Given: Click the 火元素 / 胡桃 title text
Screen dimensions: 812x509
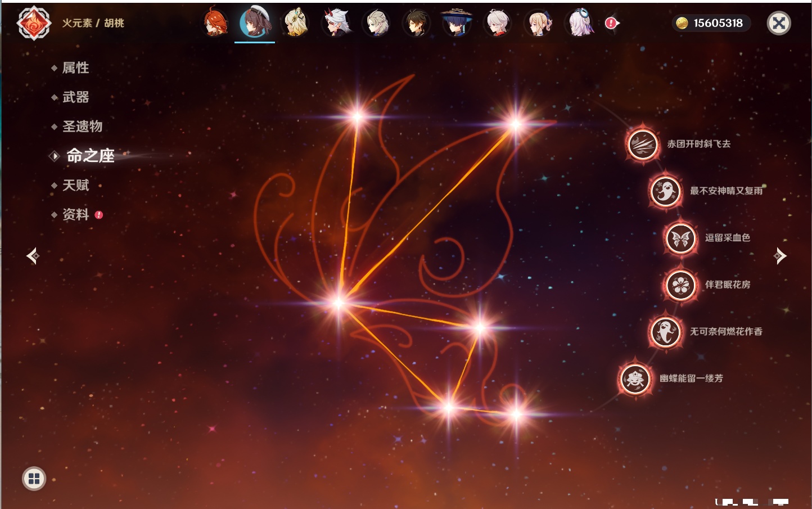Looking at the screenshot, I should click(93, 23).
